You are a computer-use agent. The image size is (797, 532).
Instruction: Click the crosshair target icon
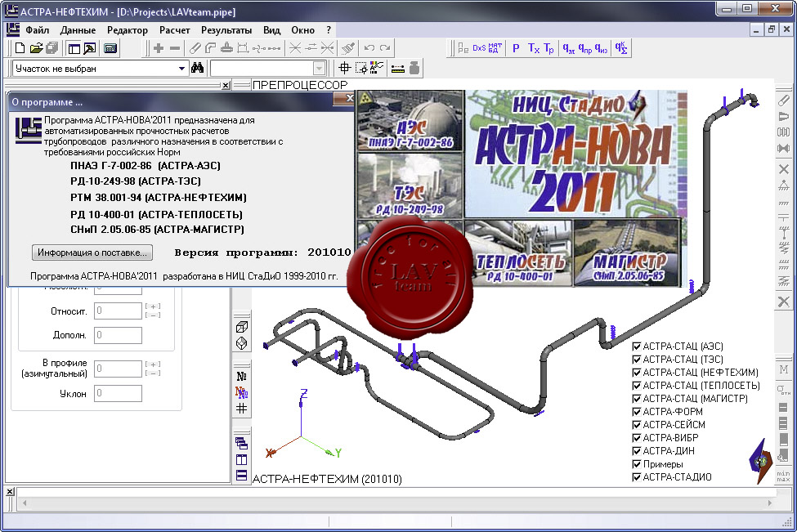click(x=345, y=68)
